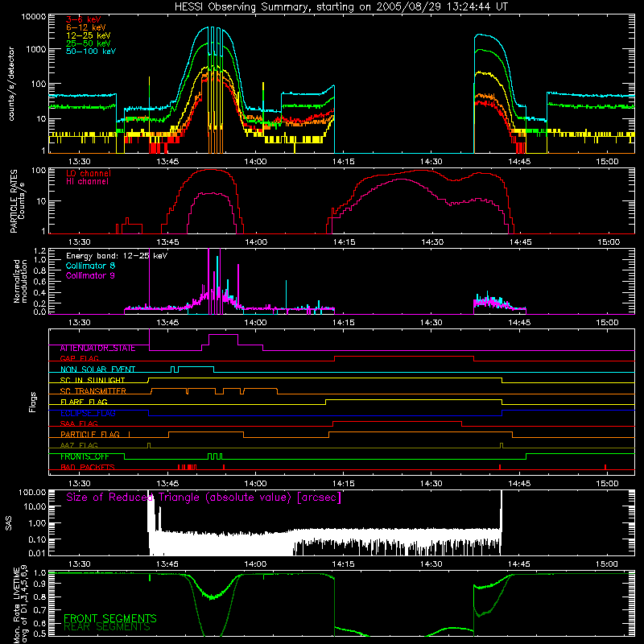This screenshot has height=644, width=644.
Task: Select the 50-100 keV cyan legend label
Action: 91,52
